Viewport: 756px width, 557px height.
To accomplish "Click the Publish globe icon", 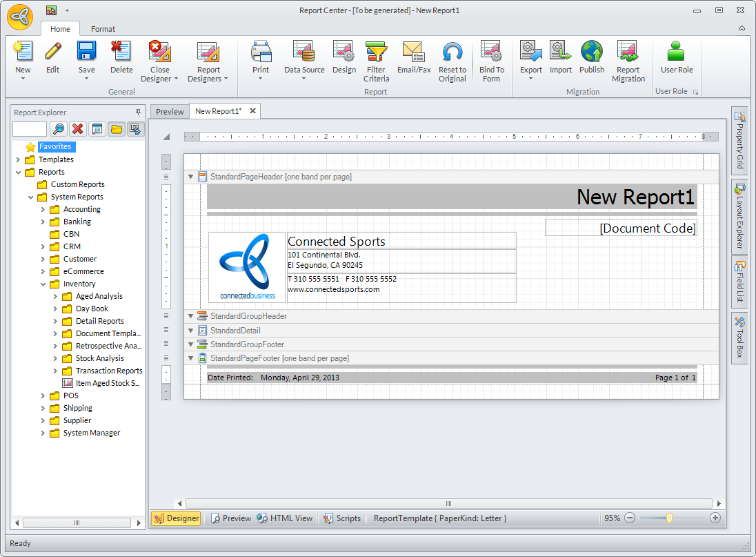I will click(x=592, y=52).
